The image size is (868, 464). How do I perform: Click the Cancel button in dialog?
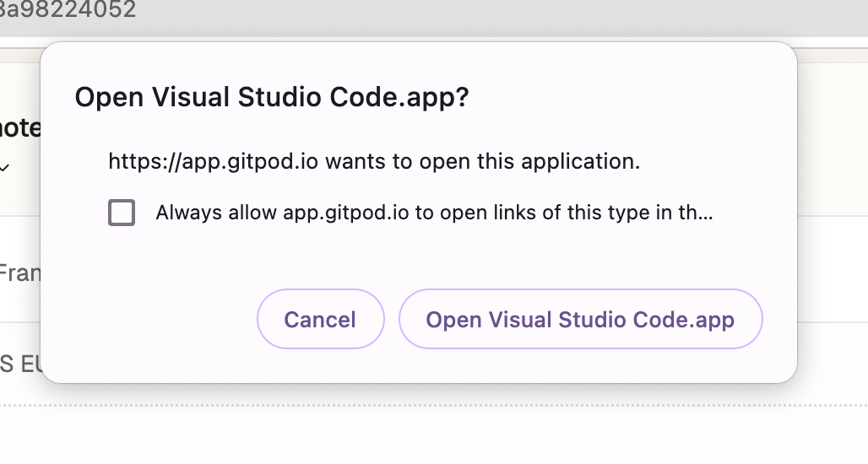pyautogui.click(x=321, y=319)
